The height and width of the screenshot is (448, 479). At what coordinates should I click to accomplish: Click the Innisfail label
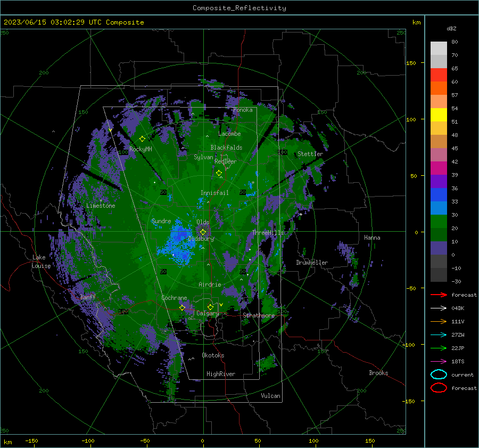pyautogui.click(x=214, y=193)
